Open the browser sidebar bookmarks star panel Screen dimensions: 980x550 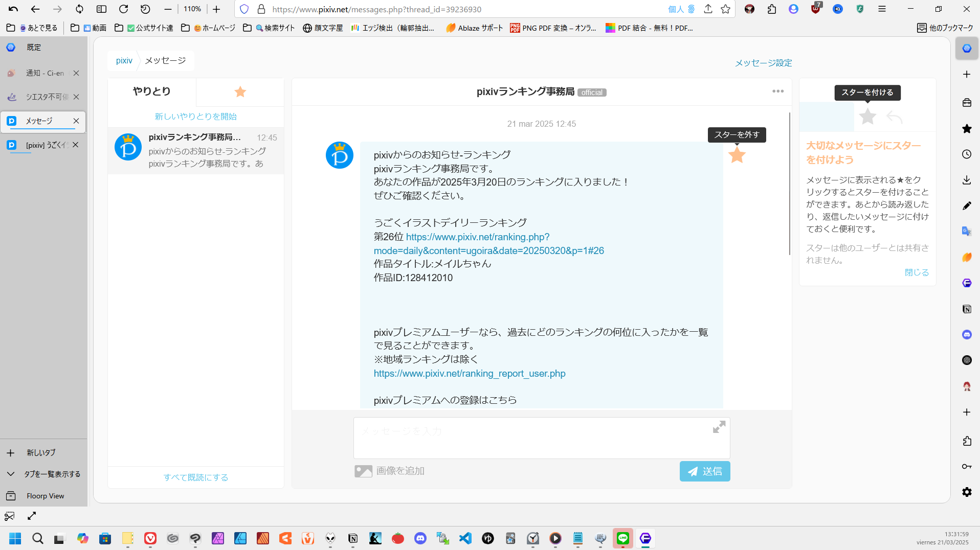tap(966, 129)
